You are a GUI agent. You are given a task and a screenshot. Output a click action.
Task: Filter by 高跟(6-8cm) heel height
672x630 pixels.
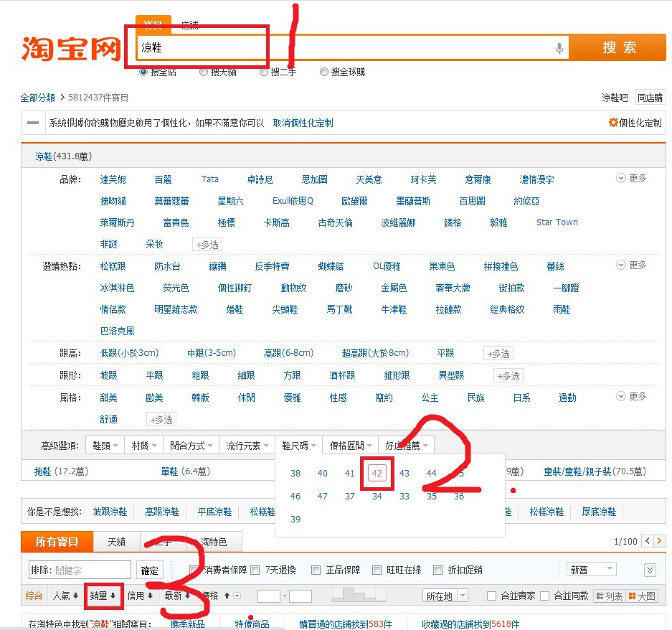coord(289,353)
